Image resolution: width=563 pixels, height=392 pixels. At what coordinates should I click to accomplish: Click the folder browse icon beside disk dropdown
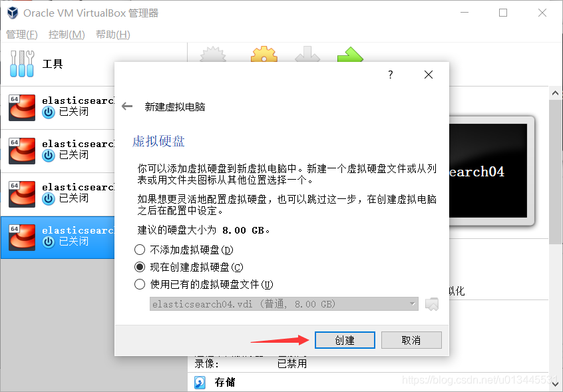point(432,304)
